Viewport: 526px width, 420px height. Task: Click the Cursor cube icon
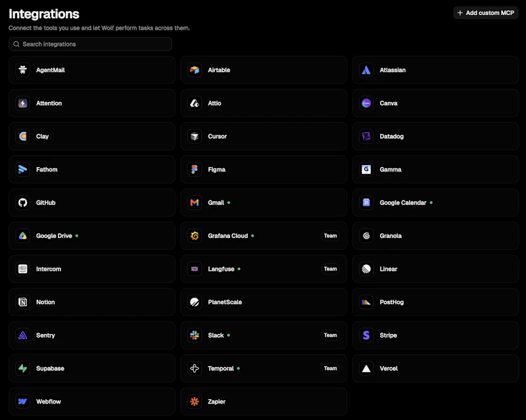pos(195,136)
